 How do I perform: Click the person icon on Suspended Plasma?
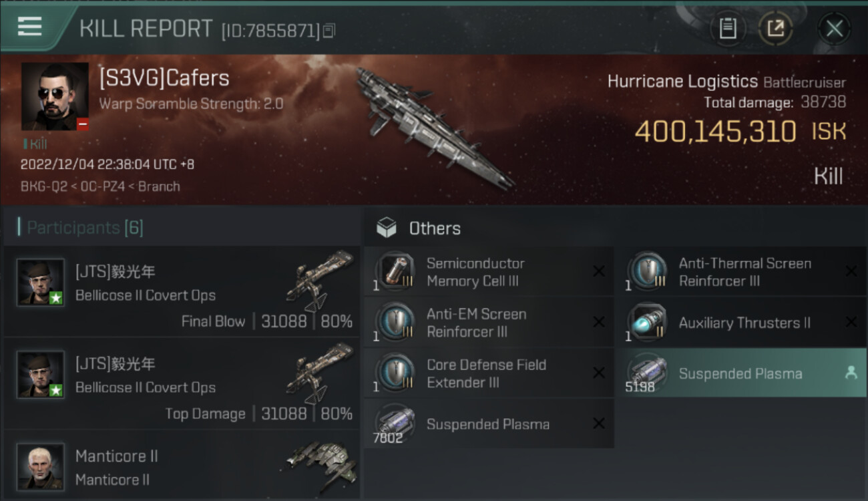[851, 373]
